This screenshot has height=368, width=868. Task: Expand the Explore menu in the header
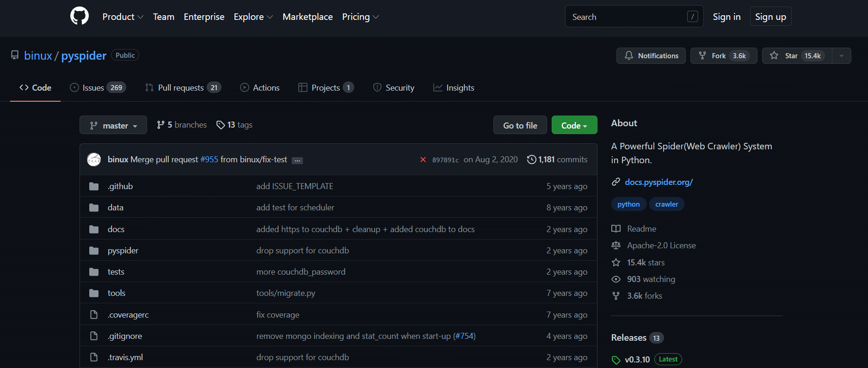[253, 17]
